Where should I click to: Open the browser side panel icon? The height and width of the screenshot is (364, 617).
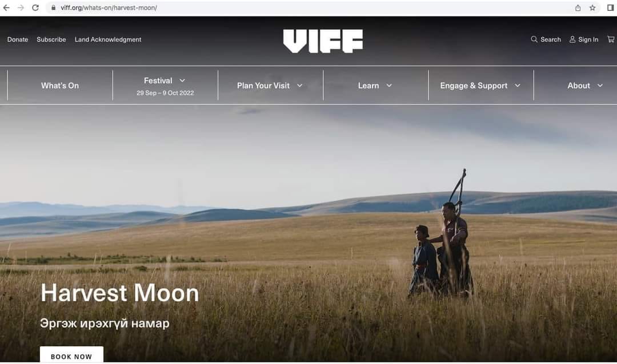click(610, 7)
